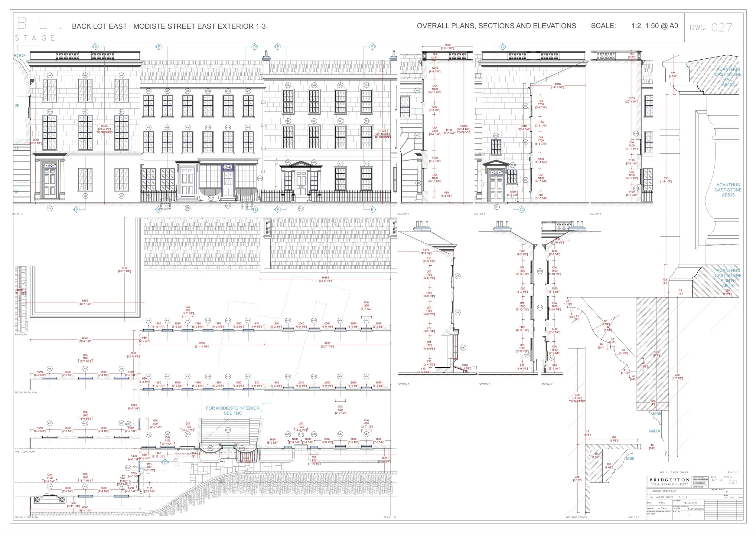The height and width of the screenshot is (535, 756).
Task: Click section marker D above the elevation
Action: pos(254,47)
